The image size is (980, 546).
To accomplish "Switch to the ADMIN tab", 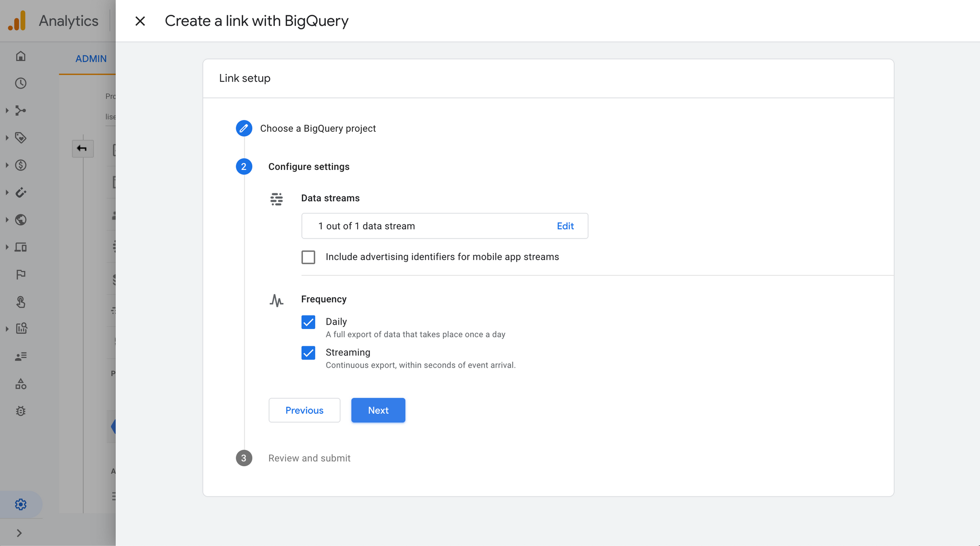I will 91,59.
